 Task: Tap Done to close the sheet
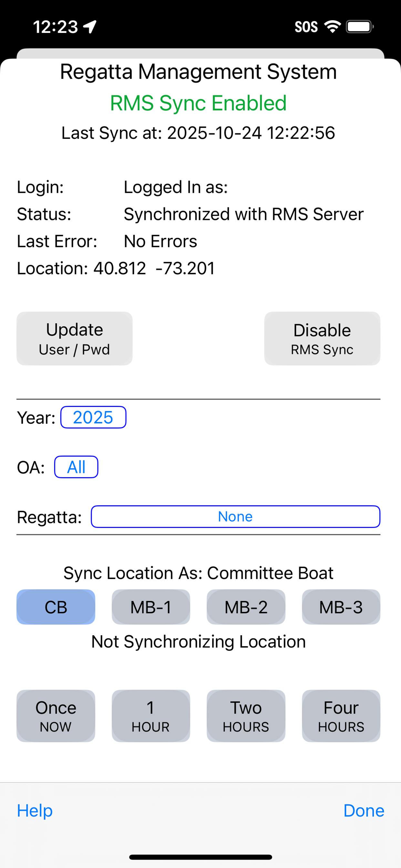coord(364,811)
